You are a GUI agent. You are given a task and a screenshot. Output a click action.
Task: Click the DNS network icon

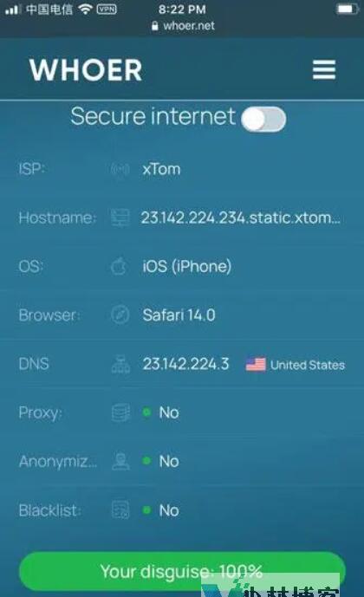[x=120, y=364]
